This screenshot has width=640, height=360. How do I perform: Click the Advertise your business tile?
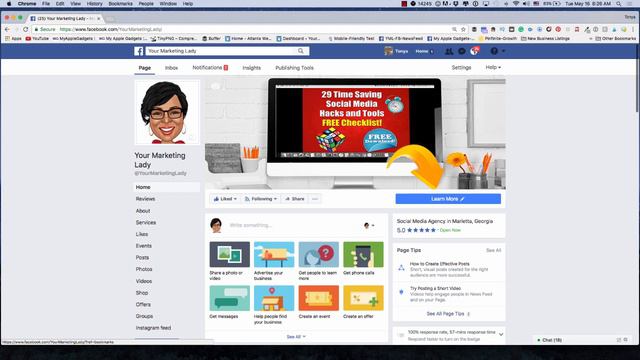[274, 261]
